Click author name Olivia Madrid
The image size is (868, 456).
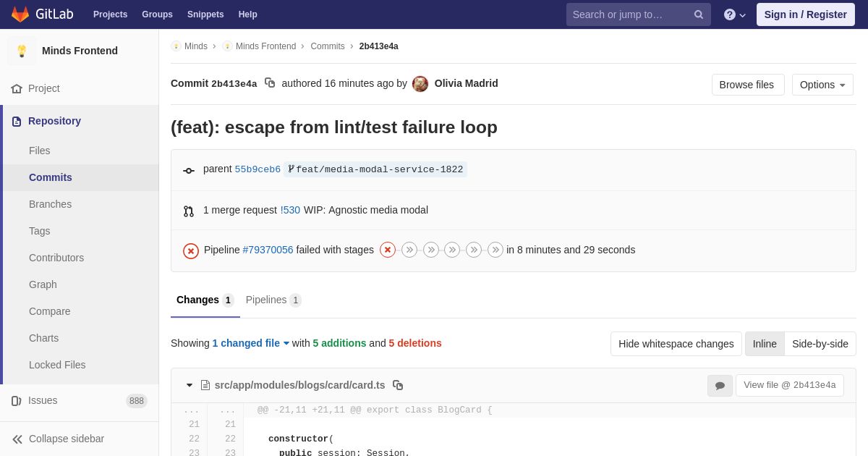(466, 83)
